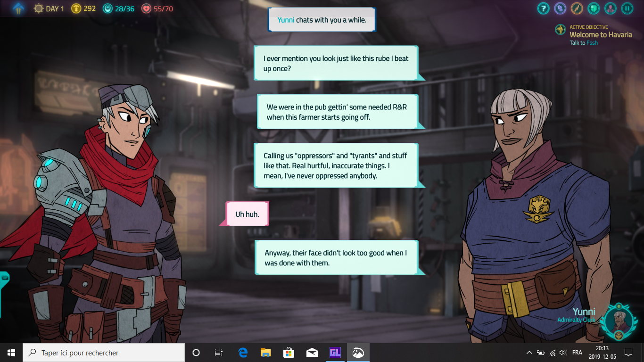Click the Fssh link in the objective
Screen dimensions: 644x362
592,43
